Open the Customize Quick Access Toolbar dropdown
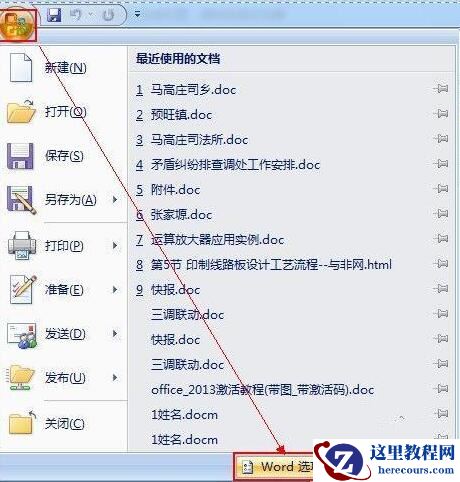Screen dimensions: 460x482 [x=137, y=14]
